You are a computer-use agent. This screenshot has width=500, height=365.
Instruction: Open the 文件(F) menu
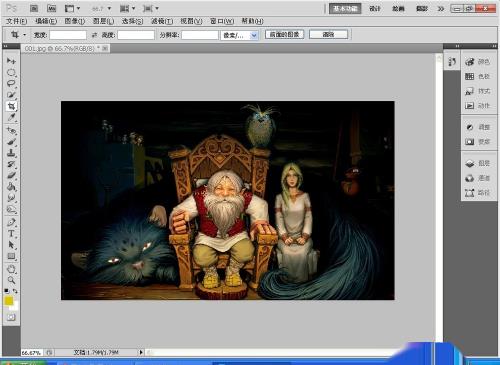tap(16, 21)
